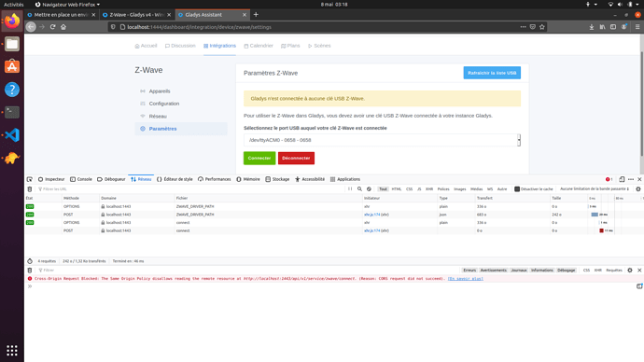The image size is (644, 362).
Task: Open the Intégrations navigation tab
Action: coord(219,46)
